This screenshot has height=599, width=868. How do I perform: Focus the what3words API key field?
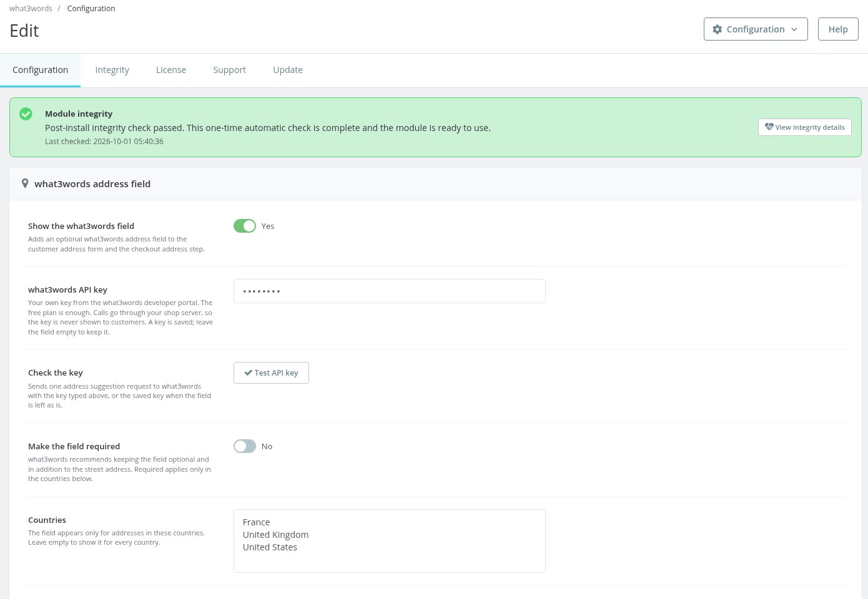tap(390, 291)
